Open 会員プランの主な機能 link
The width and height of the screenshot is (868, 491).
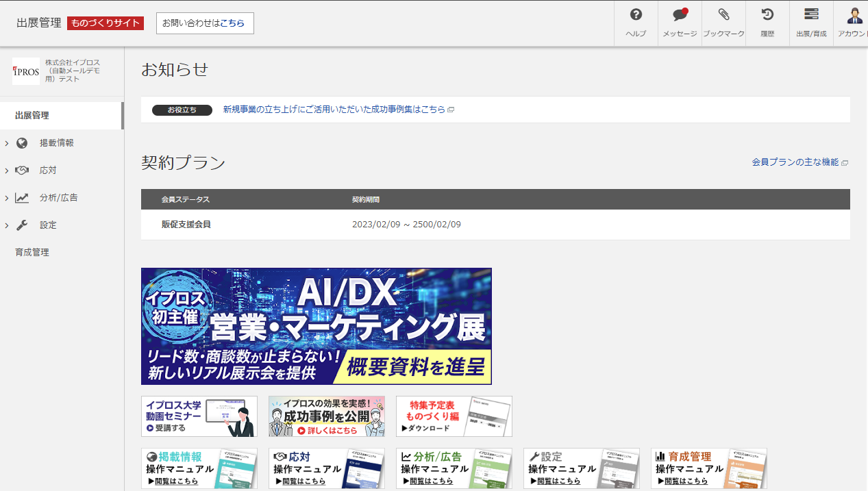[795, 162]
